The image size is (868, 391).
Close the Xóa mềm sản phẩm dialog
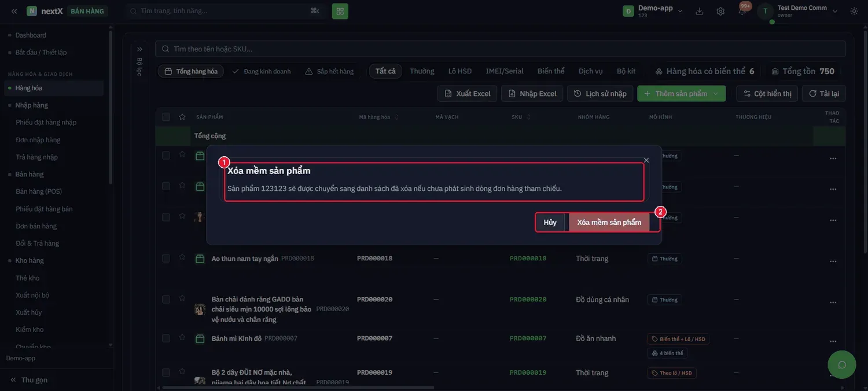coord(646,160)
